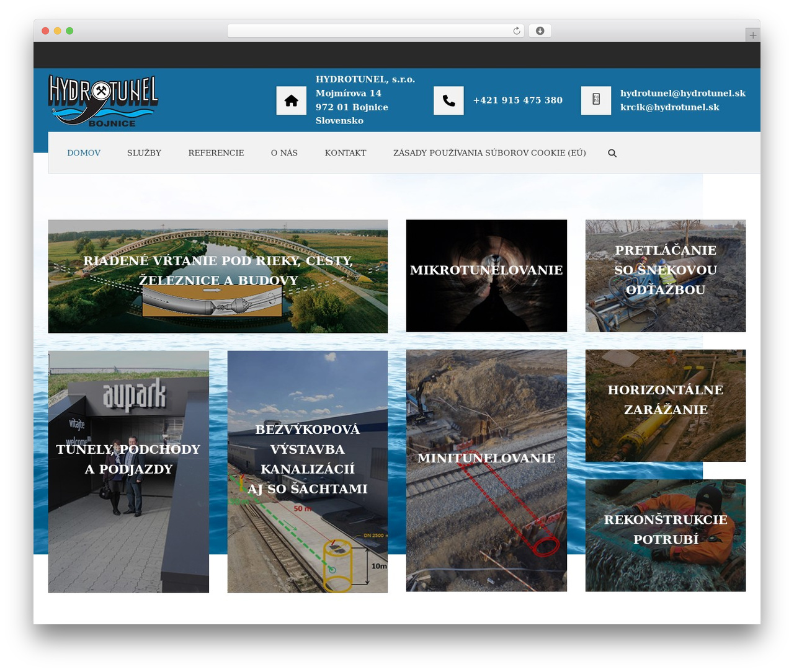Click the phone number +421 915 475 380

tap(518, 100)
